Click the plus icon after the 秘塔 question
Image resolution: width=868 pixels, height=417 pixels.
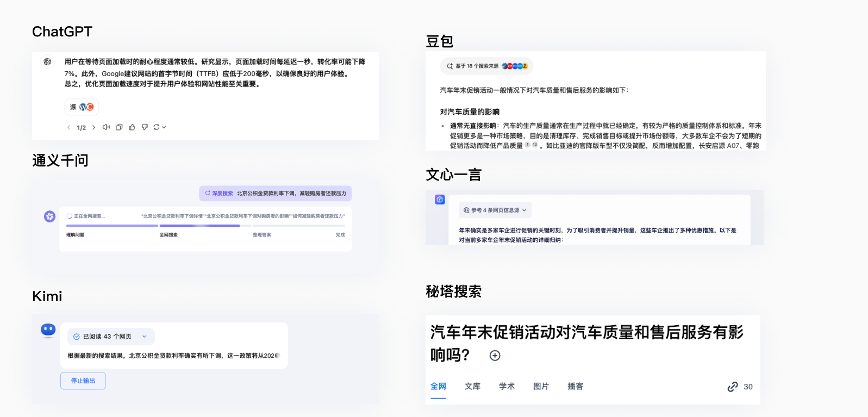[495, 356]
